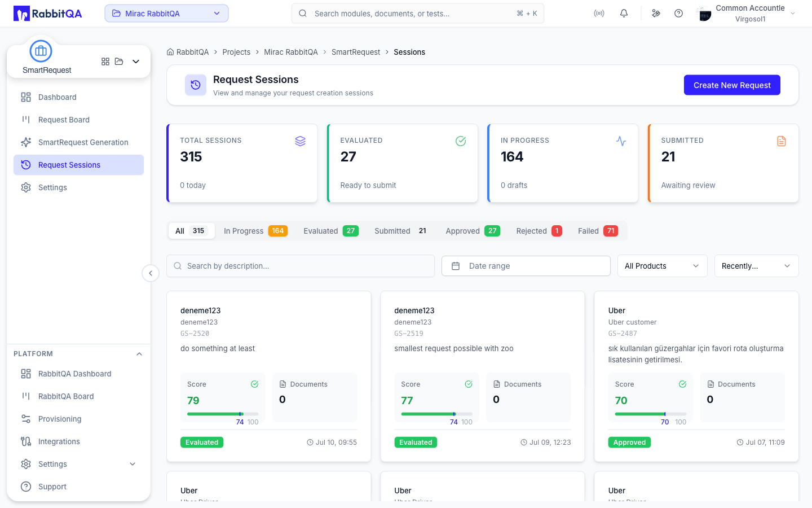Click the Submitted document icon
Image resolution: width=812 pixels, height=508 pixels.
pyautogui.click(x=782, y=141)
